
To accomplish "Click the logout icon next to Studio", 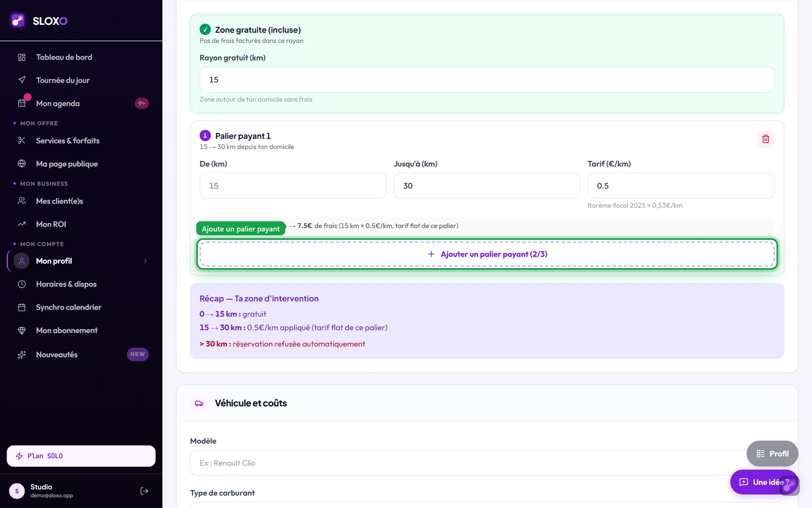I will [144, 491].
